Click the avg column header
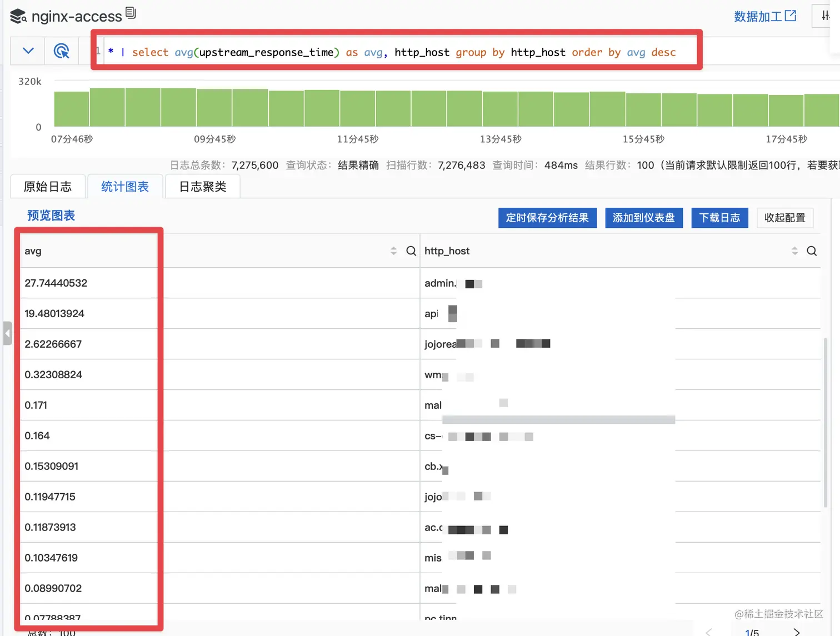 click(x=33, y=251)
